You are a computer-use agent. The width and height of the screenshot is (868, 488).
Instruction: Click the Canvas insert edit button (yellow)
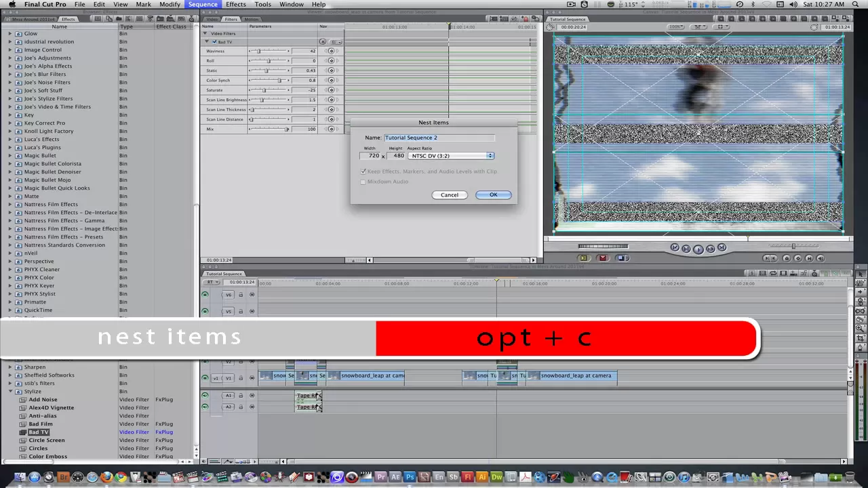pos(583,258)
